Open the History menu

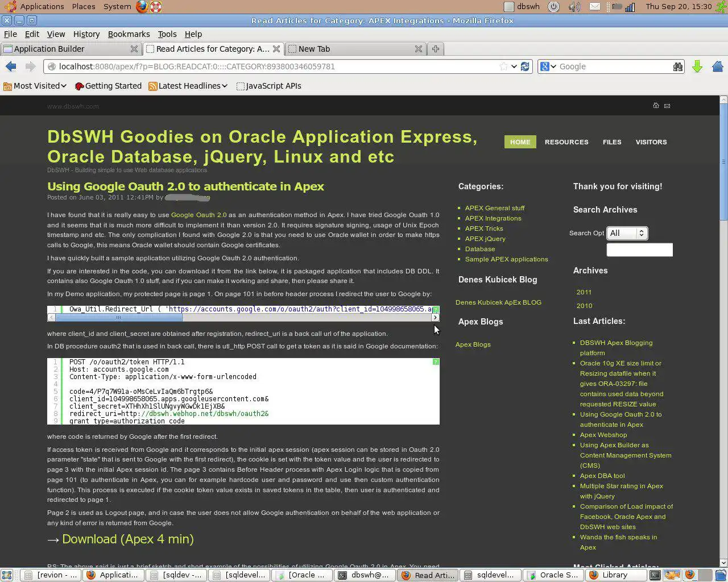(86, 34)
